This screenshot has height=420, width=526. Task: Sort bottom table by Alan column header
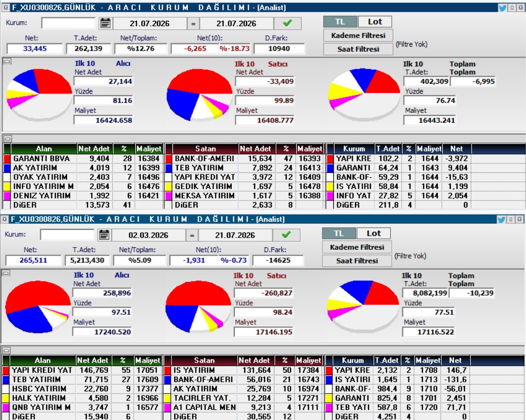click(x=43, y=360)
